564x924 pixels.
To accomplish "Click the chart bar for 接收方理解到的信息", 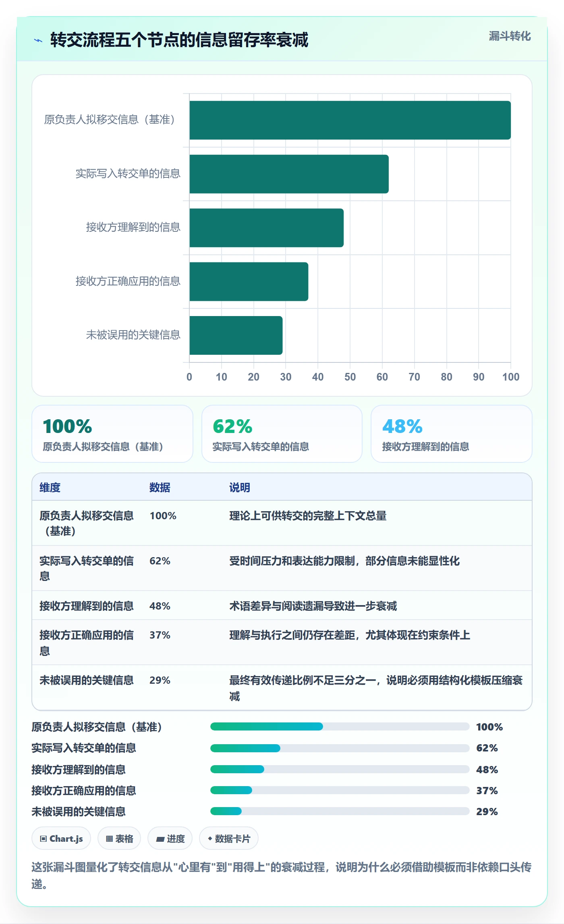I will (266, 228).
